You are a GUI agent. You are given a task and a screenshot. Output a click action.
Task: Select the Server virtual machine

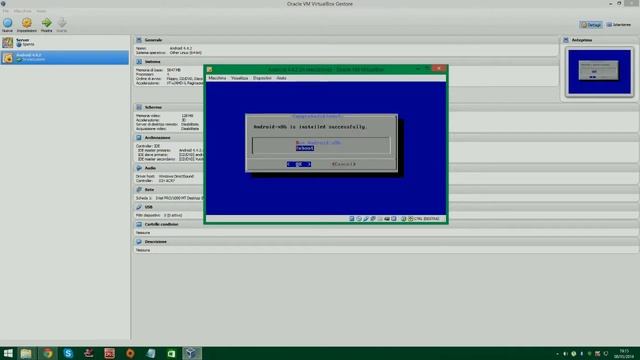click(64, 42)
